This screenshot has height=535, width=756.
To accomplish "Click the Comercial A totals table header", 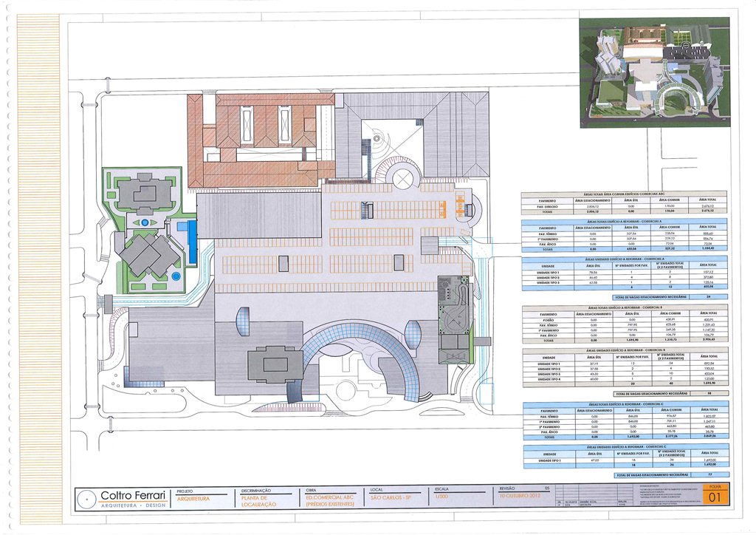I will pos(624,221).
